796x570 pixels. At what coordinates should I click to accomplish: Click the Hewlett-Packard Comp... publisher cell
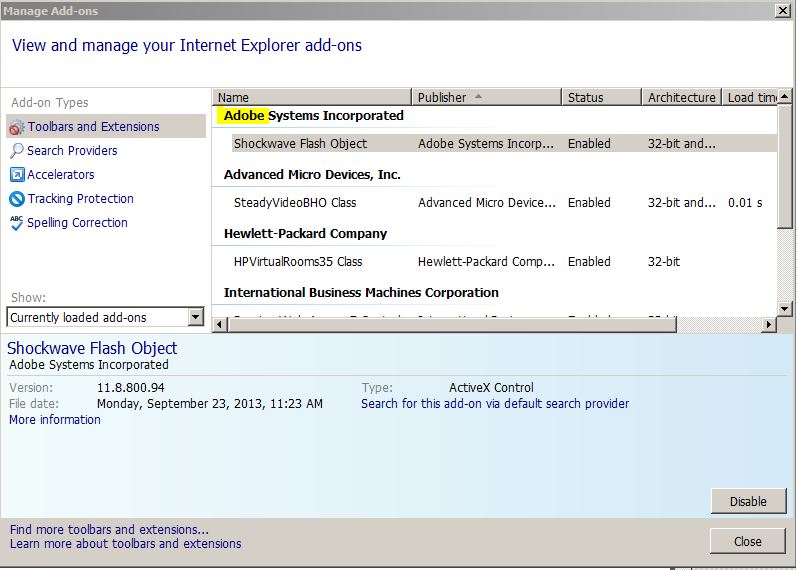(x=486, y=261)
